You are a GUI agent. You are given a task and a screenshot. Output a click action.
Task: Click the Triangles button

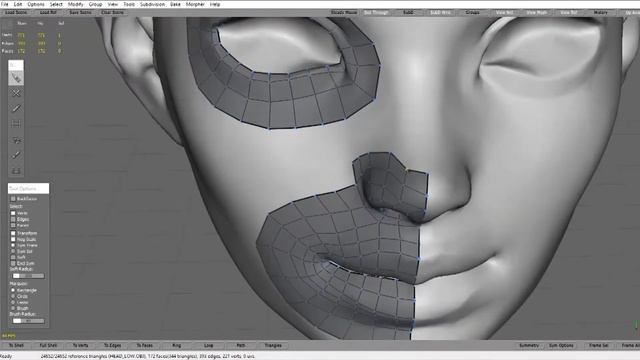[x=273, y=346]
